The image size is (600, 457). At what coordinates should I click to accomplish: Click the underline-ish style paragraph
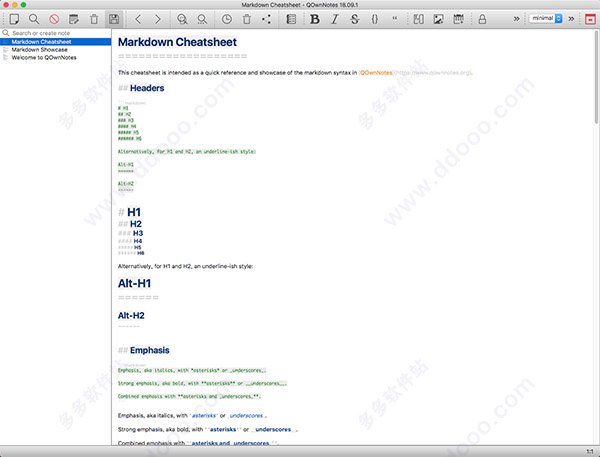pyautogui.click(x=185, y=266)
